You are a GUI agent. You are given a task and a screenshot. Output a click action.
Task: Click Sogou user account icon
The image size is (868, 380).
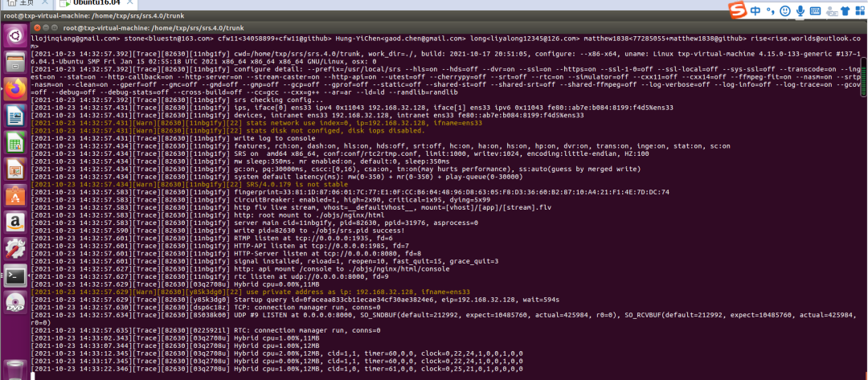tap(830, 10)
